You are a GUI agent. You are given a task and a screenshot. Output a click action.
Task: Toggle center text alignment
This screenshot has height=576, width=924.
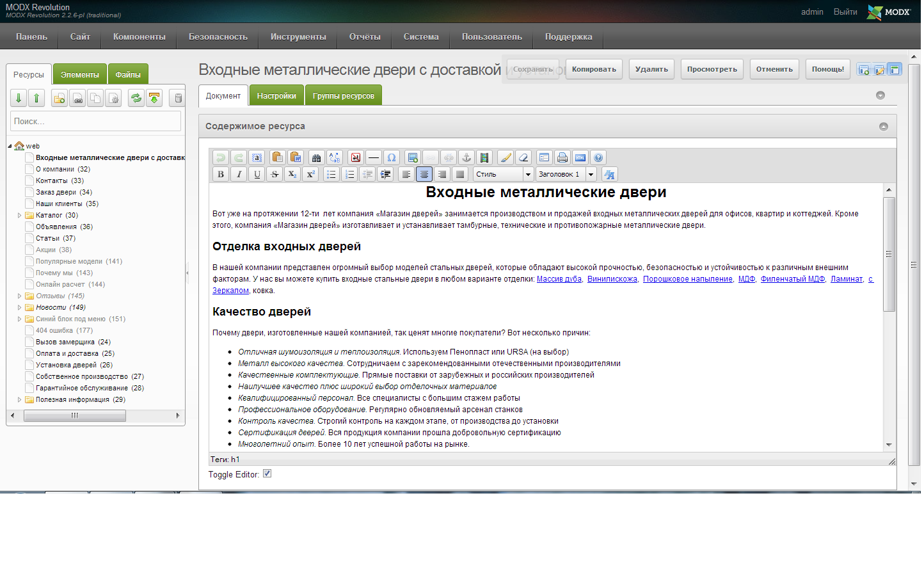(424, 174)
